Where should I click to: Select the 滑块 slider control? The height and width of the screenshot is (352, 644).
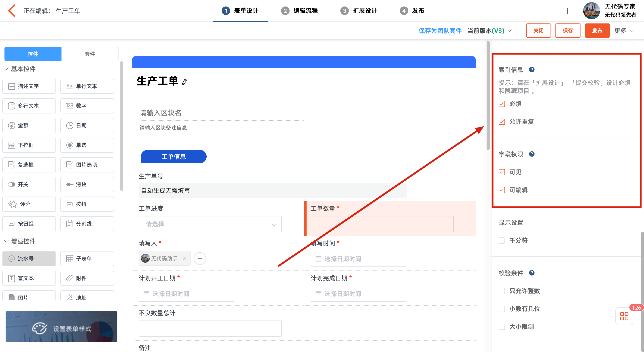coord(87,184)
